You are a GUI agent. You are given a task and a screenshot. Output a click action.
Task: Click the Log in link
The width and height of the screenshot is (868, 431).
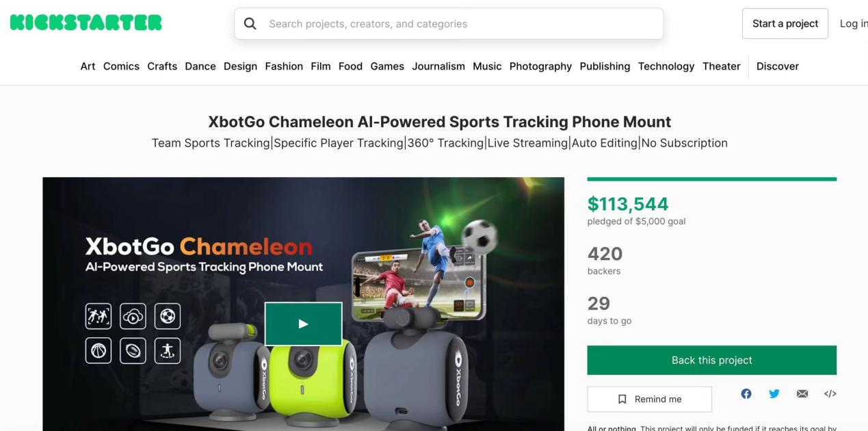pyautogui.click(x=854, y=23)
